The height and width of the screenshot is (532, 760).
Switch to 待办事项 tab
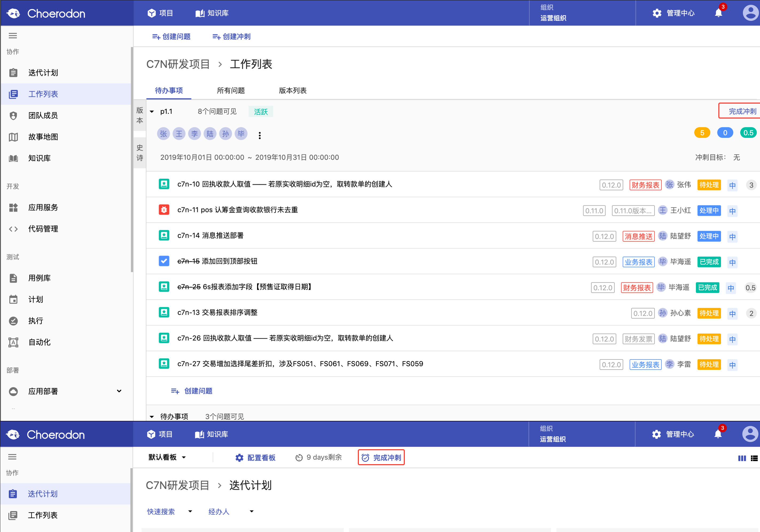coord(169,90)
